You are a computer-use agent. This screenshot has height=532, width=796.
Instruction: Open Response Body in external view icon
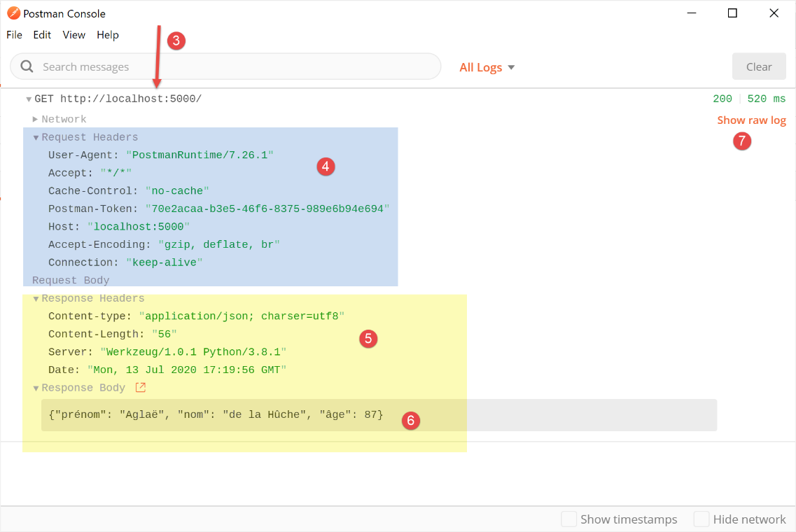click(141, 387)
